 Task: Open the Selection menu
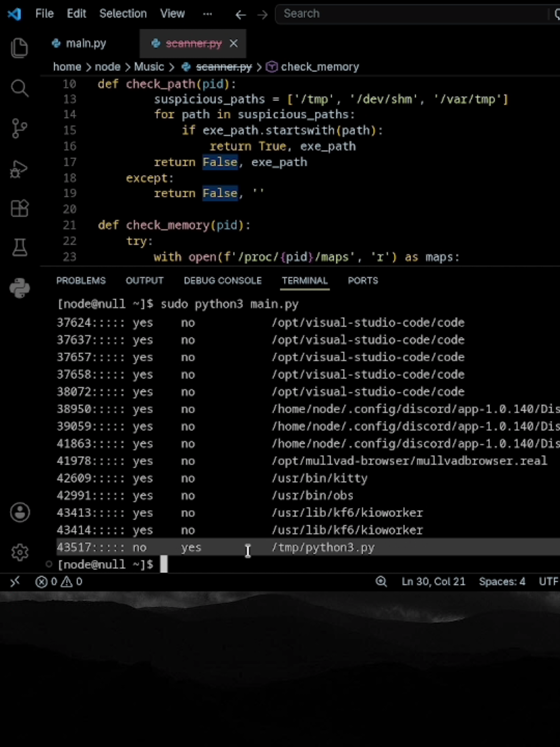point(123,14)
